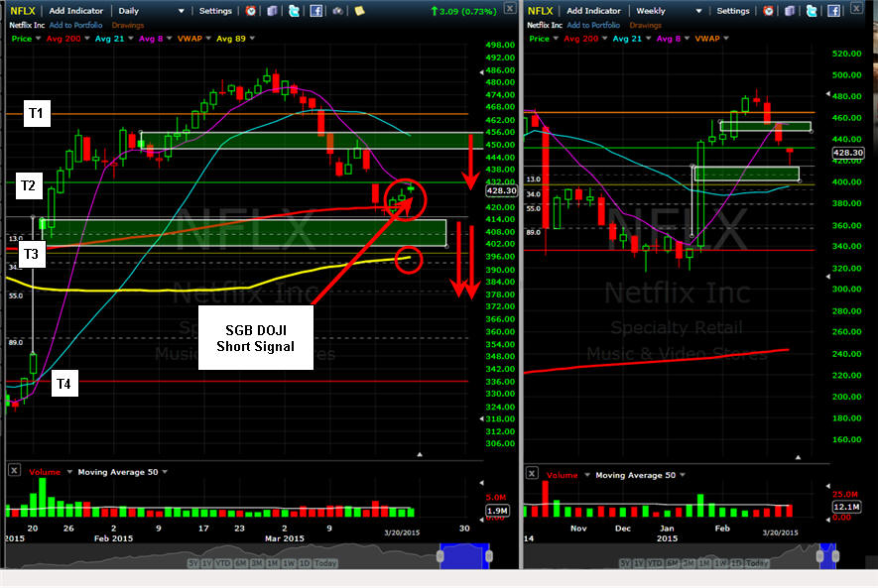878x588 pixels.
Task: Click the 428.30 price label in Daily chart
Action: [501, 190]
